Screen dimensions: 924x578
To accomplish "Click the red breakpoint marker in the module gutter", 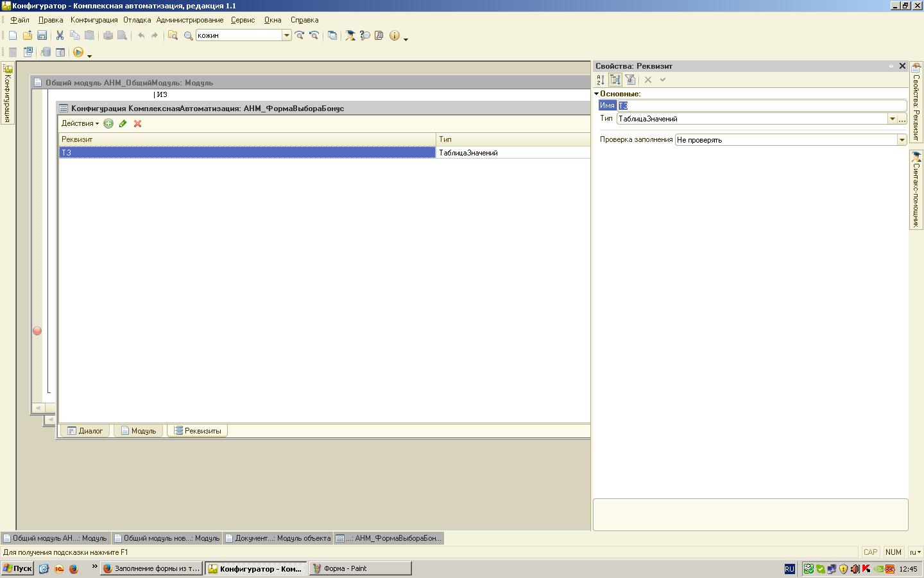I will pyautogui.click(x=37, y=331).
